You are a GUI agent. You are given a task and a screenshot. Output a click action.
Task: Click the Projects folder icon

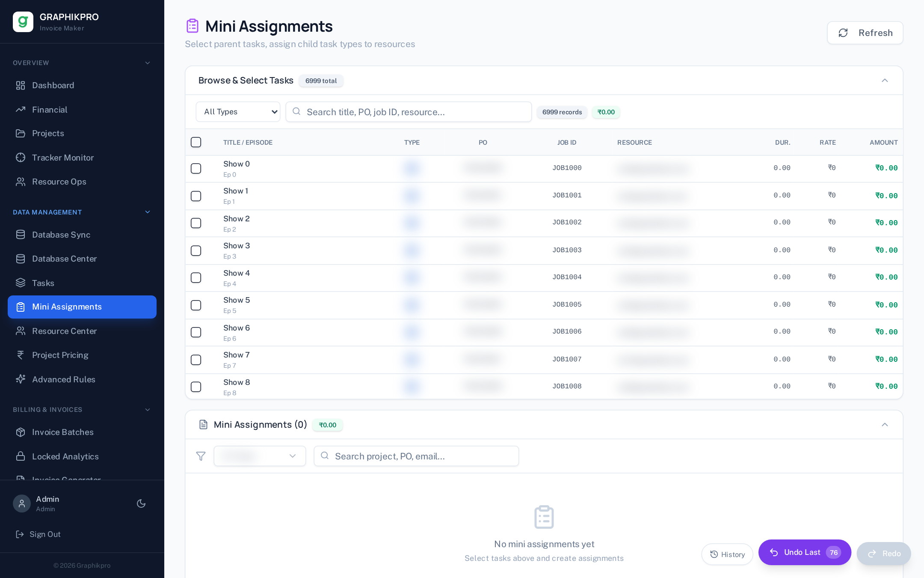pyautogui.click(x=21, y=133)
